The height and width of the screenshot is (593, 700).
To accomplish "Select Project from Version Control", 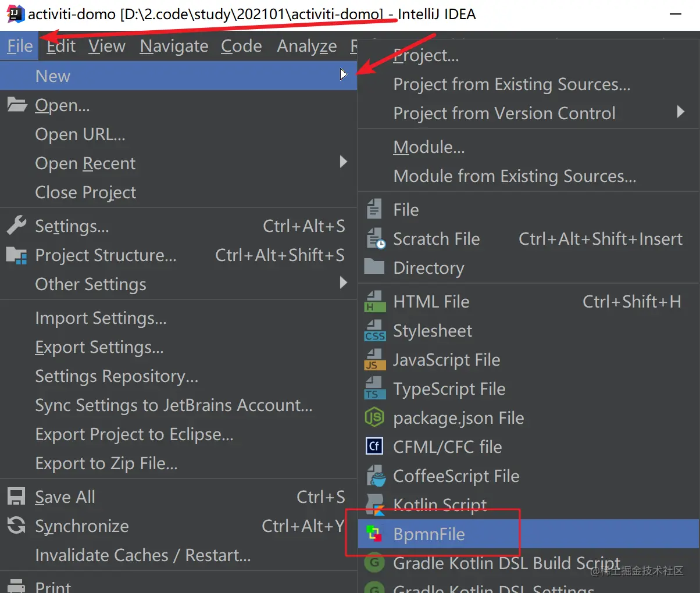I will (528, 113).
